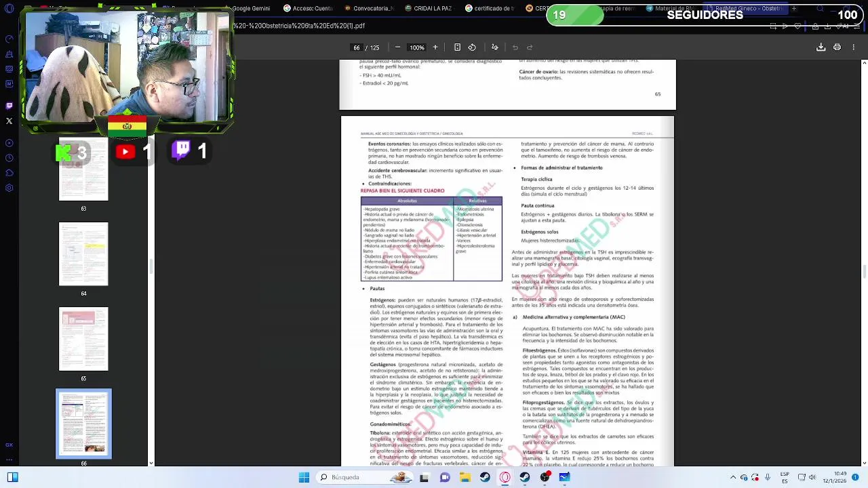
Task: Click the PDF vertical scrollbar up arrow
Action: [x=864, y=63]
